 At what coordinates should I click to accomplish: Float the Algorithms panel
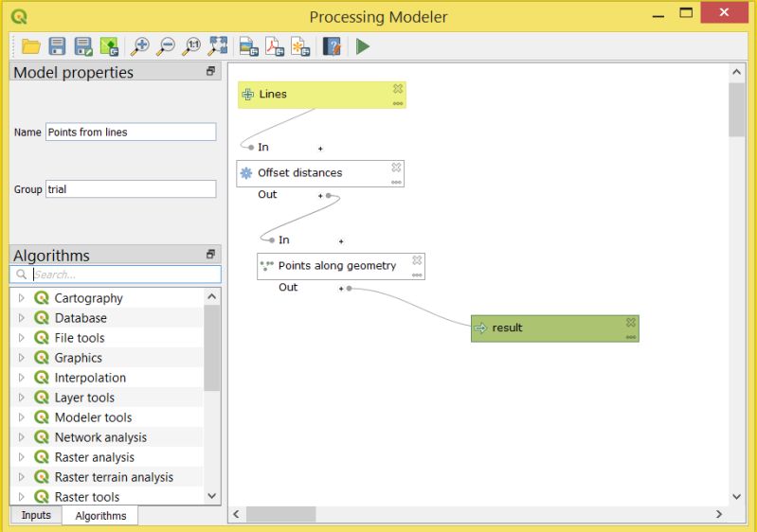tap(210, 255)
